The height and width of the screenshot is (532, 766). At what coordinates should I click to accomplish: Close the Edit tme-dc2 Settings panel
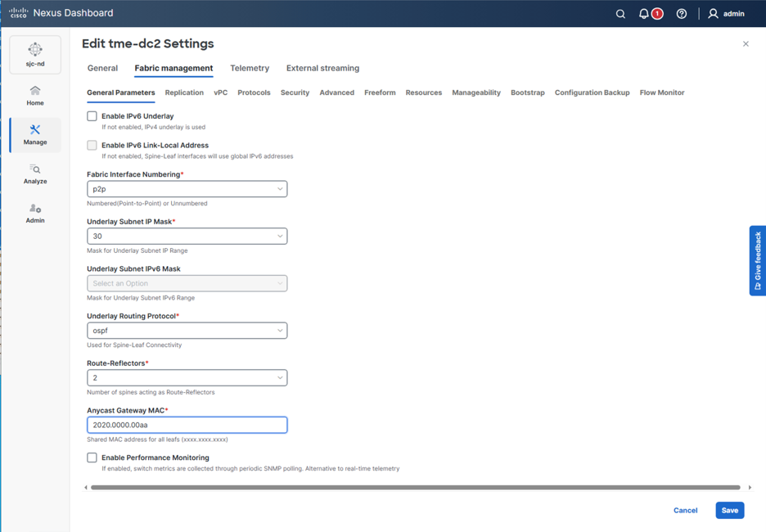(x=746, y=44)
